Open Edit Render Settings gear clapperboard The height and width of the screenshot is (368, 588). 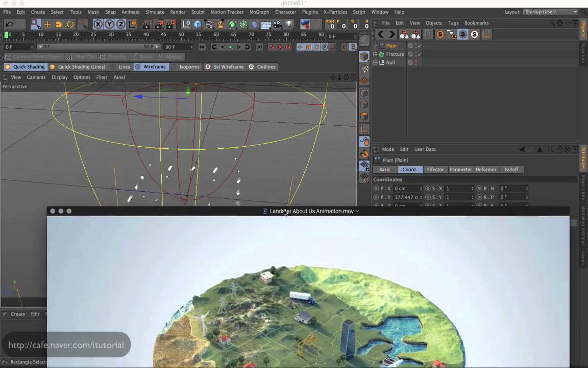pyautogui.click(x=170, y=25)
